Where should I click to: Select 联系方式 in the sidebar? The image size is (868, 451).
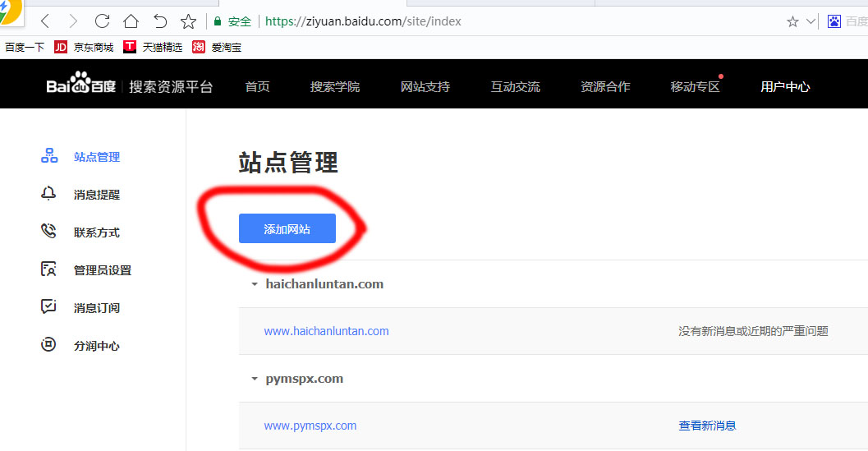[97, 232]
